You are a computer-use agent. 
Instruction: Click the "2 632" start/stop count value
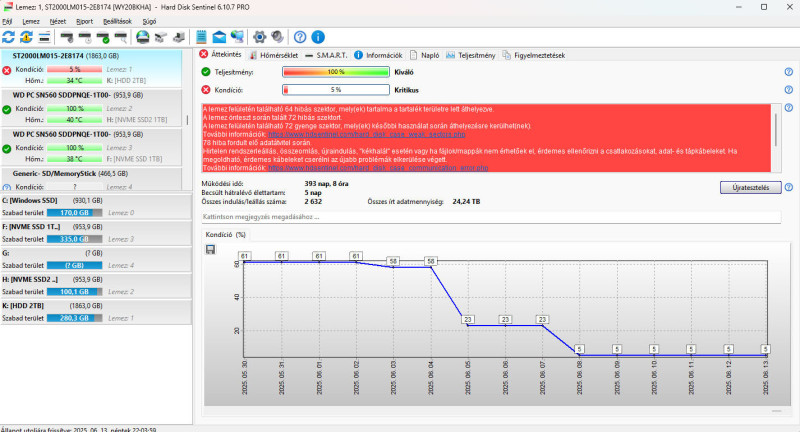tap(313, 201)
